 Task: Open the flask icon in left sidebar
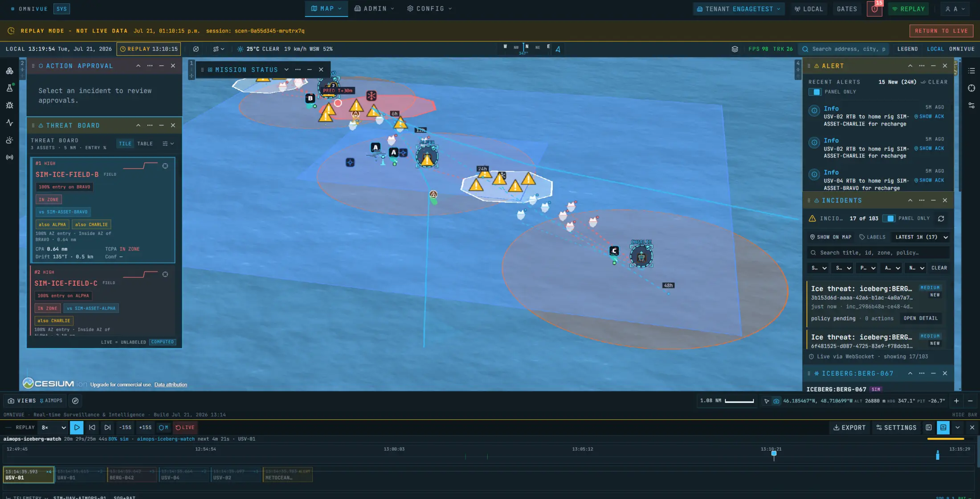pos(9,88)
